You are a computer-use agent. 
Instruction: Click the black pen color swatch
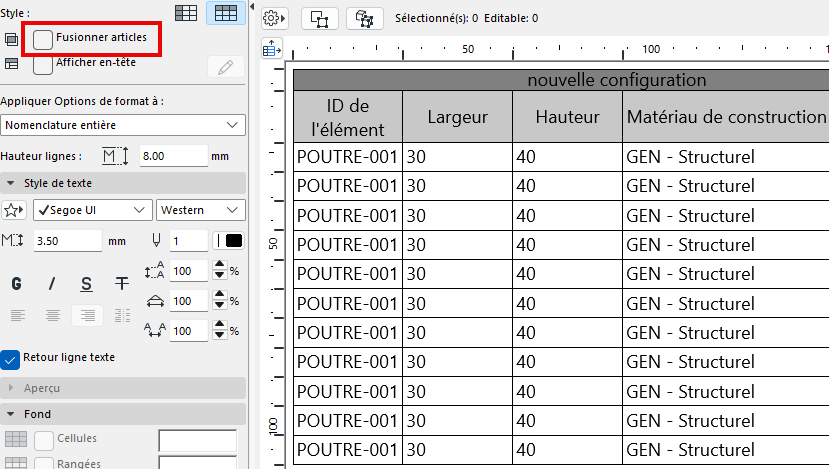pos(234,241)
